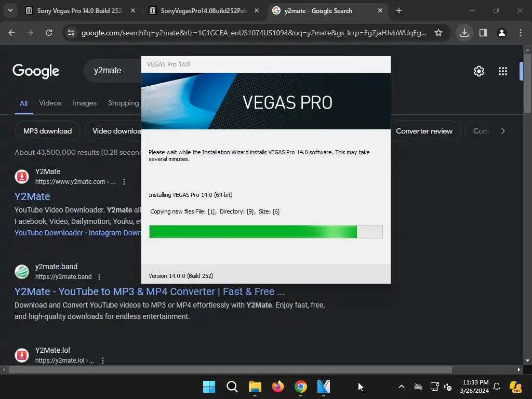Click the page vertical scrollbar thumb
The height and width of the screenshot is (399, 532).
point(527,83)
